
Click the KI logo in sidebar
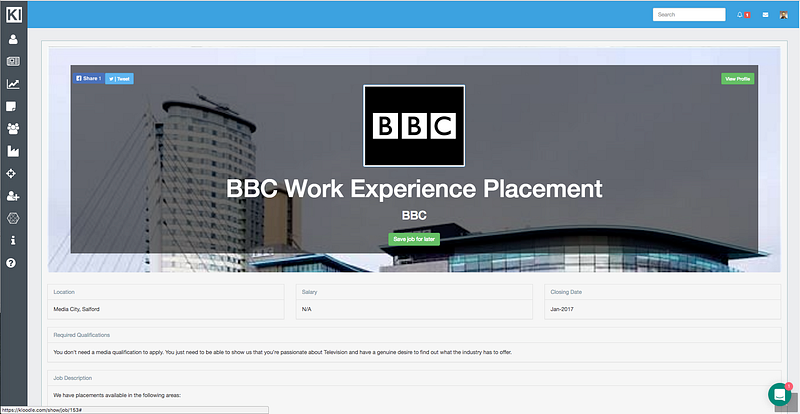pos(14,14)
